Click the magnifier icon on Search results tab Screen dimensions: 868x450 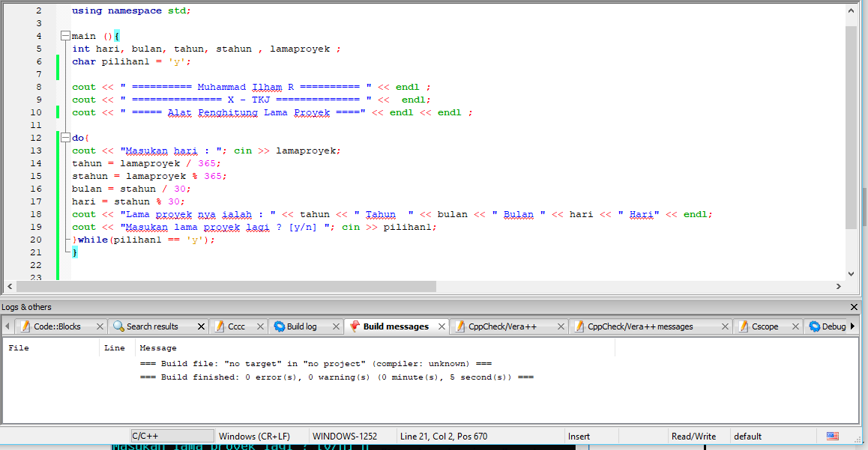118,326
